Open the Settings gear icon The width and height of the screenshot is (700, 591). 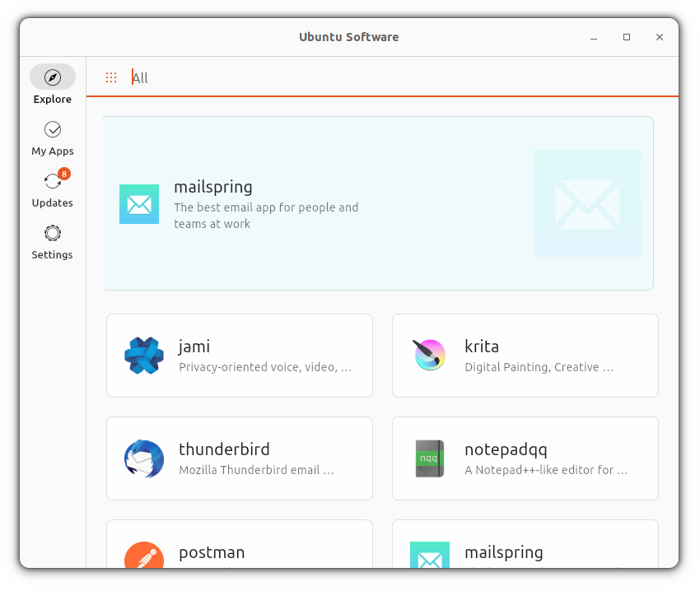[53, 233]
